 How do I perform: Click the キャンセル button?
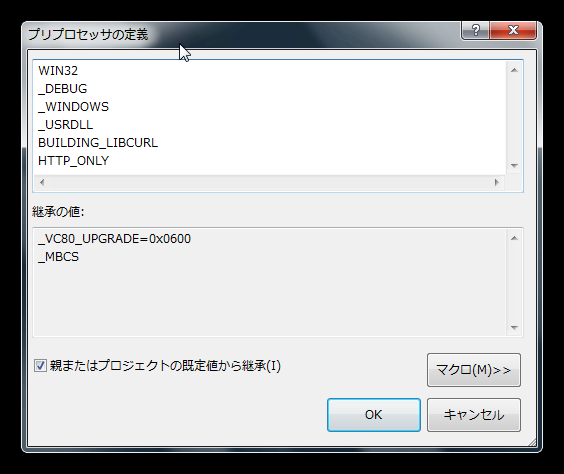click(474, 415)
